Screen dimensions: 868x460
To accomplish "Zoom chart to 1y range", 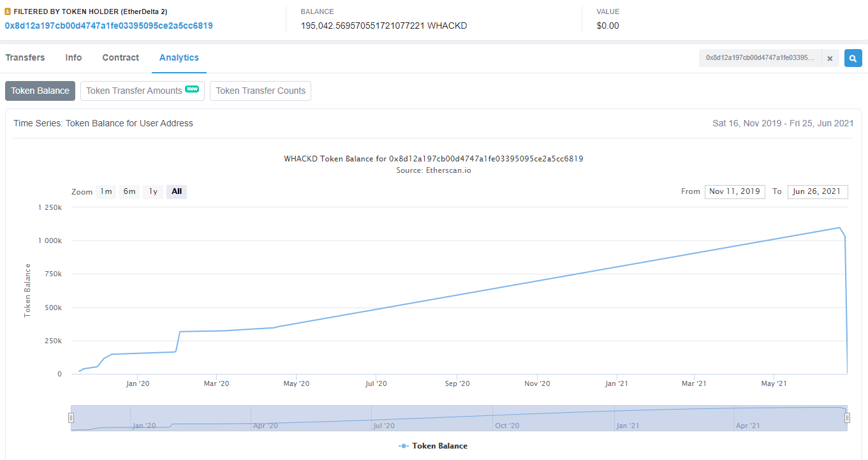I will point(153,191).
